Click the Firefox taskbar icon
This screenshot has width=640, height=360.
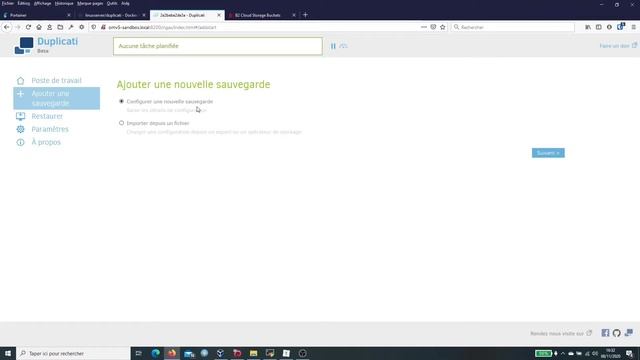(172, 353)
